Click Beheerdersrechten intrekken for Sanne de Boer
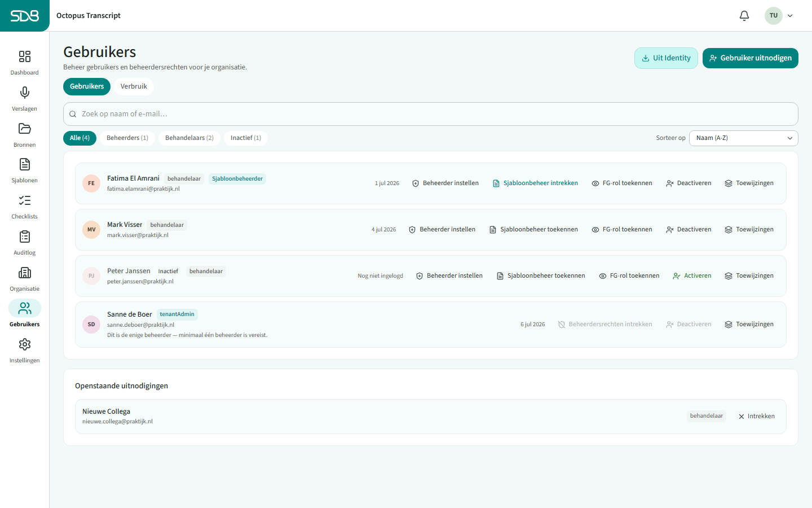 tap(605, 325)
